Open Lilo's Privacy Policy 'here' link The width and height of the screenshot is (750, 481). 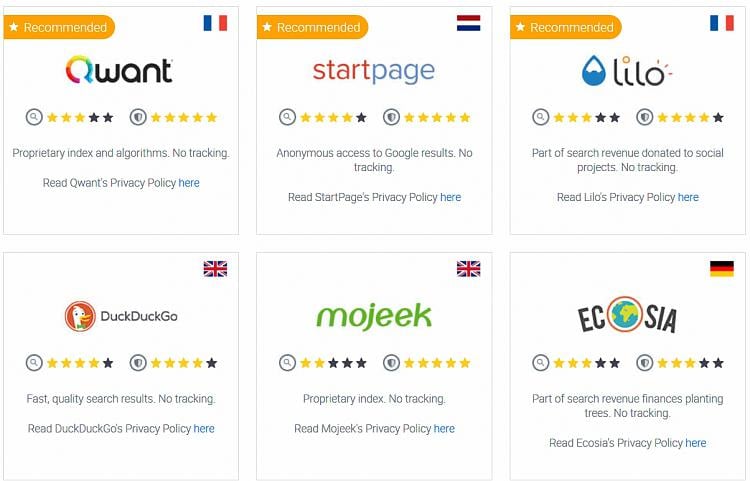688,197
